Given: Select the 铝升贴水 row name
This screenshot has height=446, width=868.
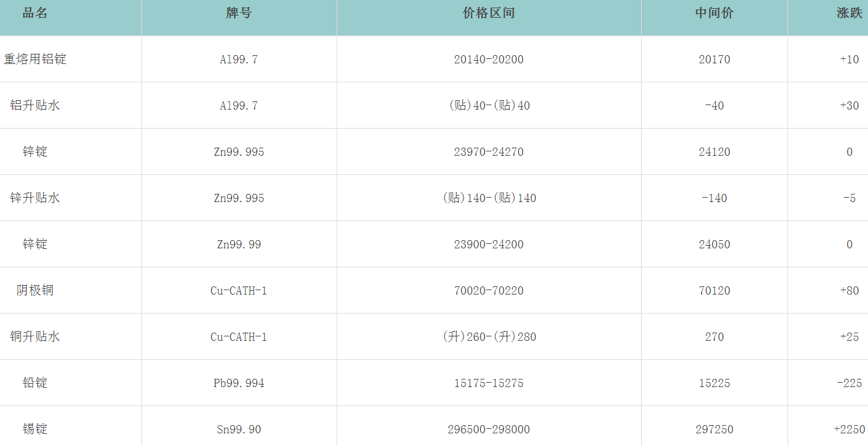Looking at the screenshot, I should [x=35, y=105].
